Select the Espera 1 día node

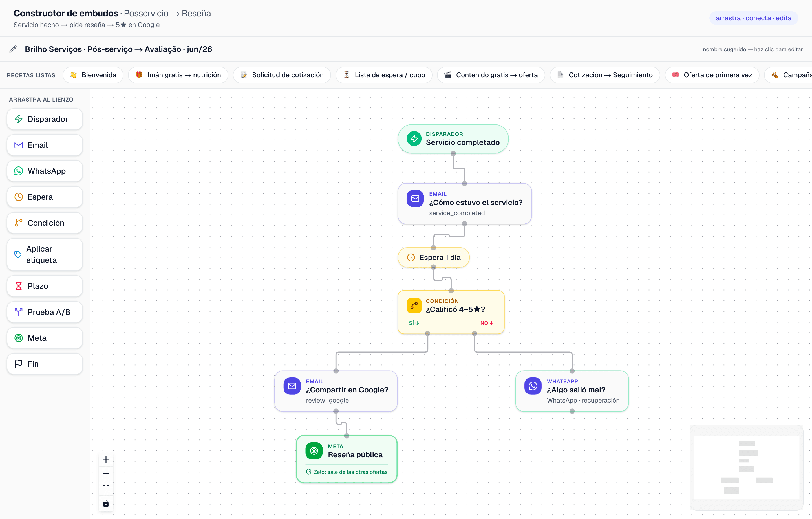click(x=433, y=258)
